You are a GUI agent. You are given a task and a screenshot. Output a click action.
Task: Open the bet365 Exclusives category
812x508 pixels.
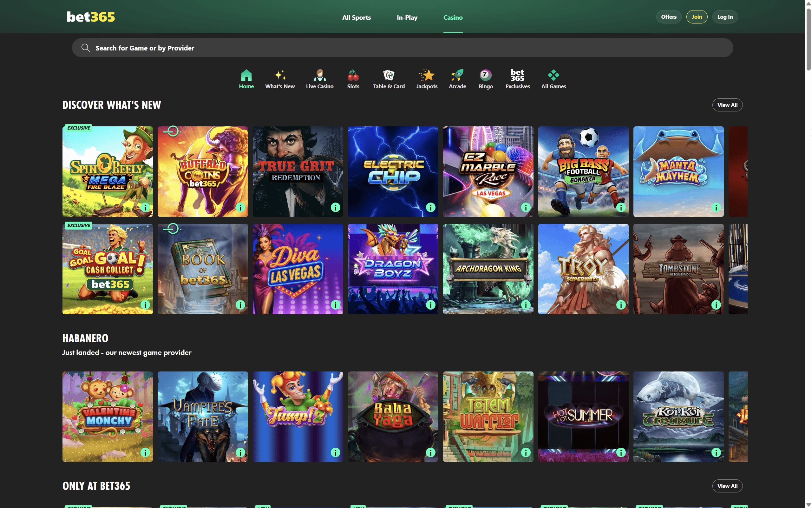click(517, 79)
